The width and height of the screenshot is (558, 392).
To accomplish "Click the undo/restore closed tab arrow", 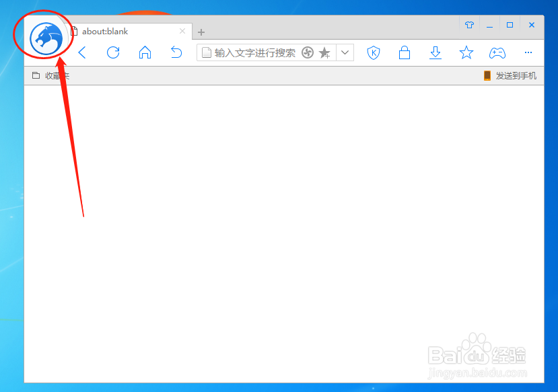I will click(x=176, y=52).
